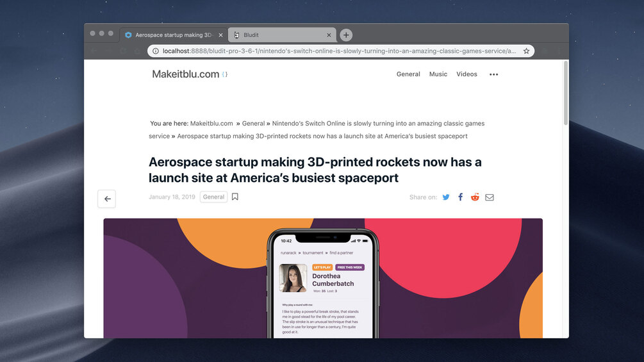
Task: Open the Makeitblu.com site logo link
Action: (x=186, y=74)
